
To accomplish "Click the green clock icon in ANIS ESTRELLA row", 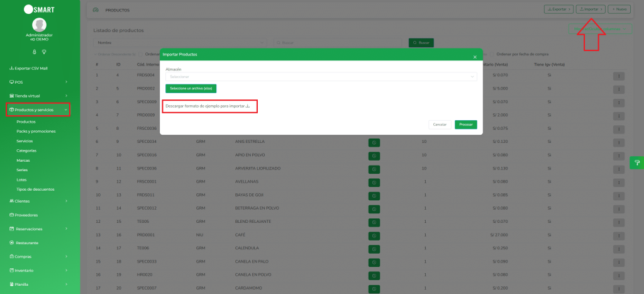I will [374, 142].
